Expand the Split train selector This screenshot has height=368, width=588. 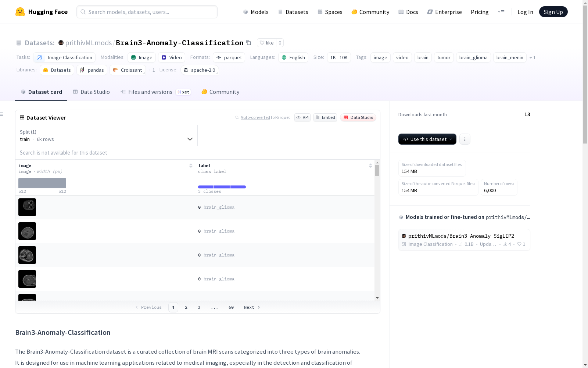[106, 135]
